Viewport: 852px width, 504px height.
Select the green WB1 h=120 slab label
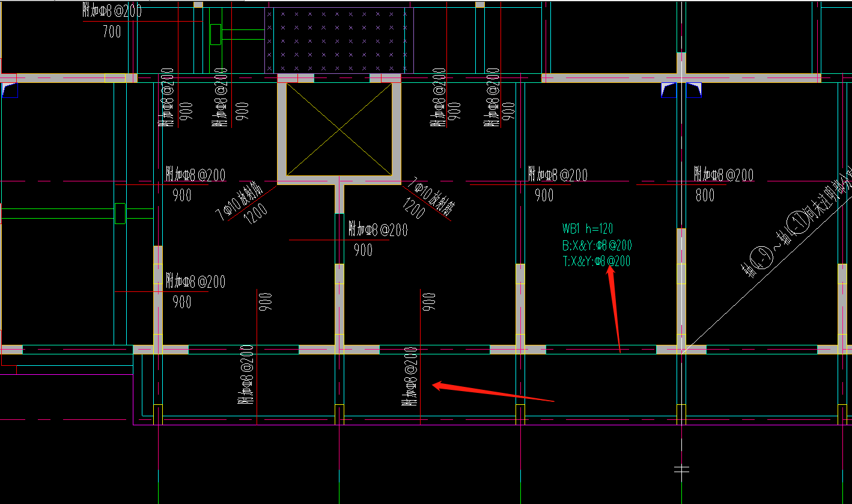(588, 228)
